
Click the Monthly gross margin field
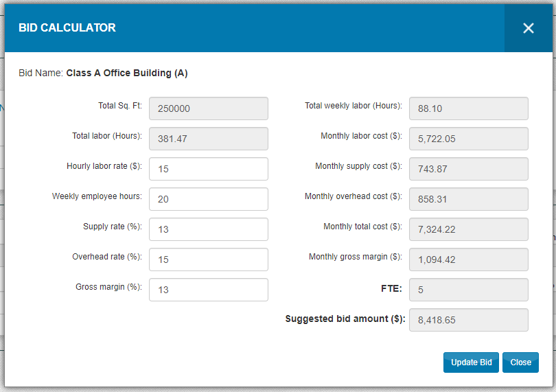468,260
